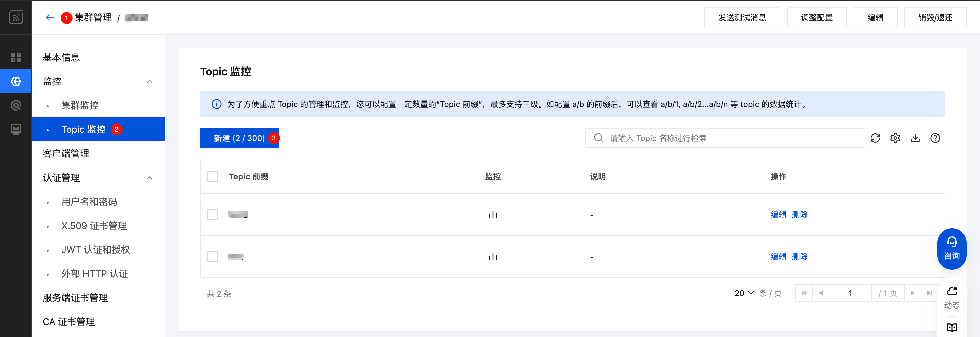The height and width of the screenshot is (337, 980).
Task: Open the 20 条/页 page size dropdown
Action: click(744, 293)
